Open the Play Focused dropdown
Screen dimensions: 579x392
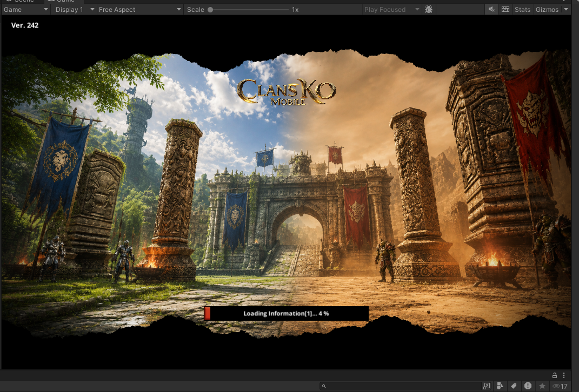point(391,10)
